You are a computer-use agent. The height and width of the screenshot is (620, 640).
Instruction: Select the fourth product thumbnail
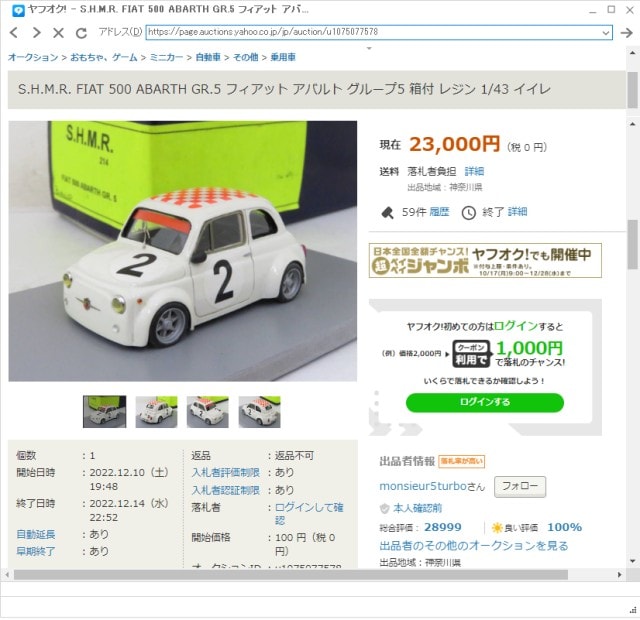(260, 411)
